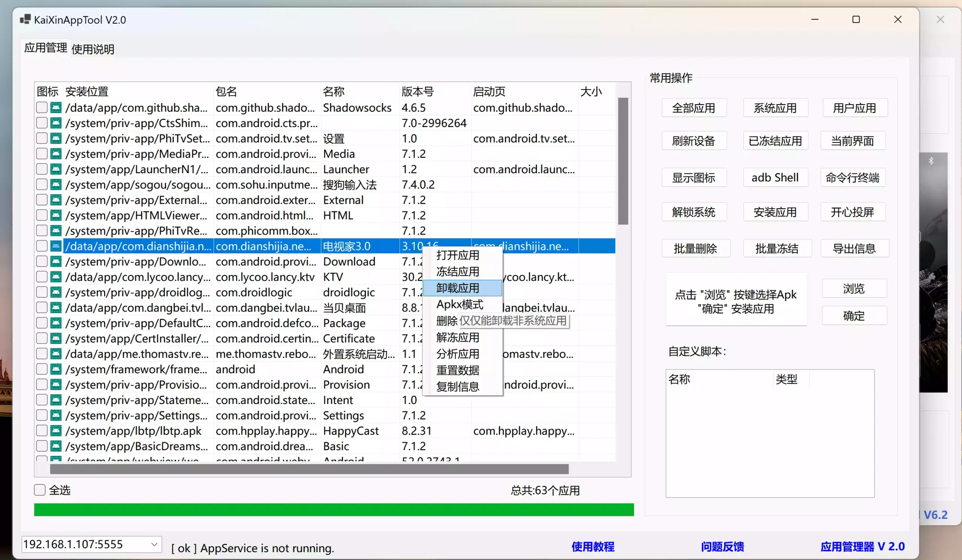Click the 版本号 column header

[417, 92]
